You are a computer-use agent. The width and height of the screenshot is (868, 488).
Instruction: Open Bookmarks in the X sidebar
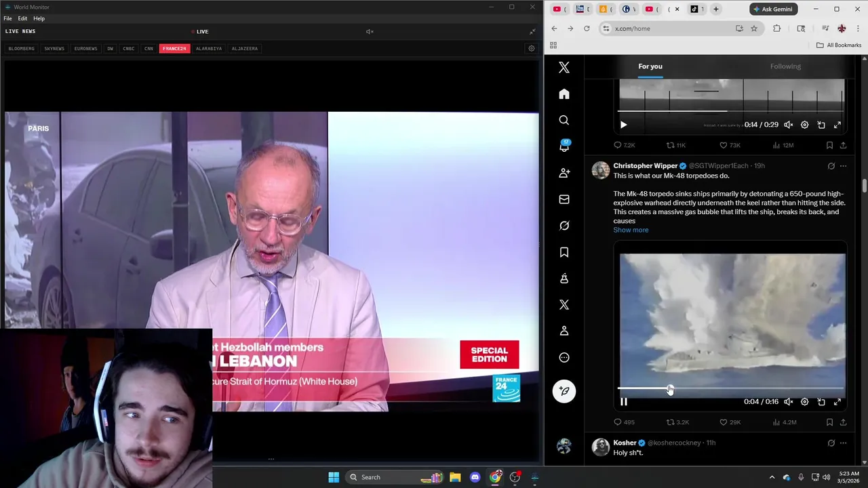564,252
